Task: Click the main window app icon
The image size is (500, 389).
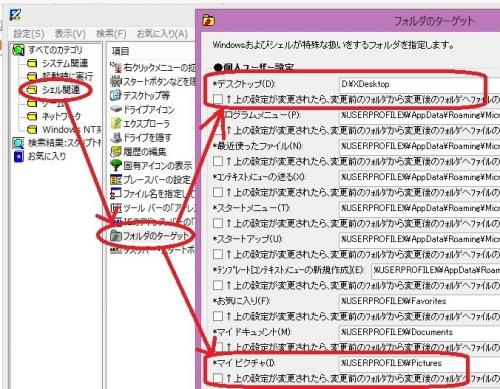Action: tap(15, 14)
